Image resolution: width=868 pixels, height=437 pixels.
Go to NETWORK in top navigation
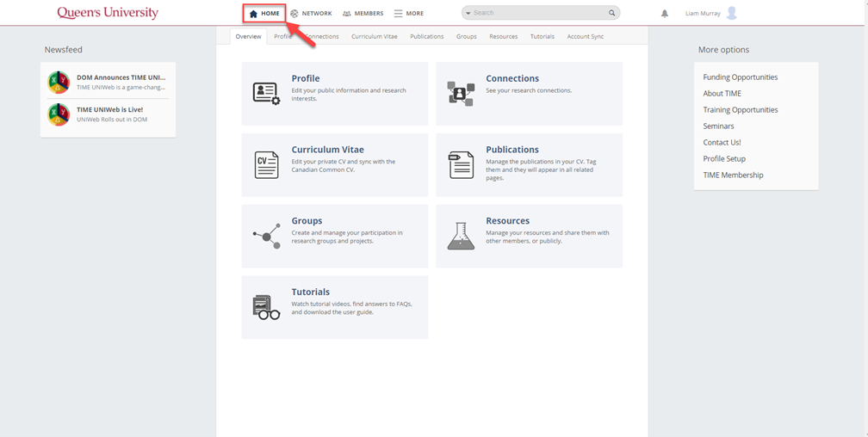point(311,14)
